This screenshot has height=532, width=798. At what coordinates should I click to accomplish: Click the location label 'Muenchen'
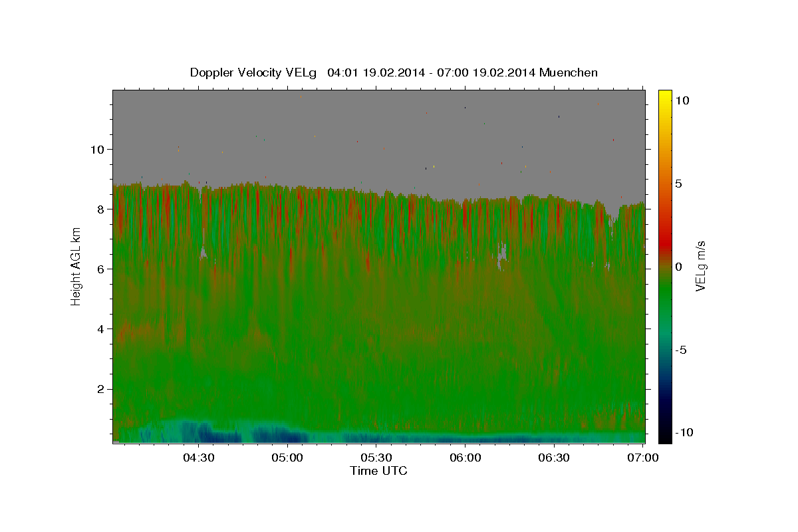pyautogui.click(x=569, y=72)
